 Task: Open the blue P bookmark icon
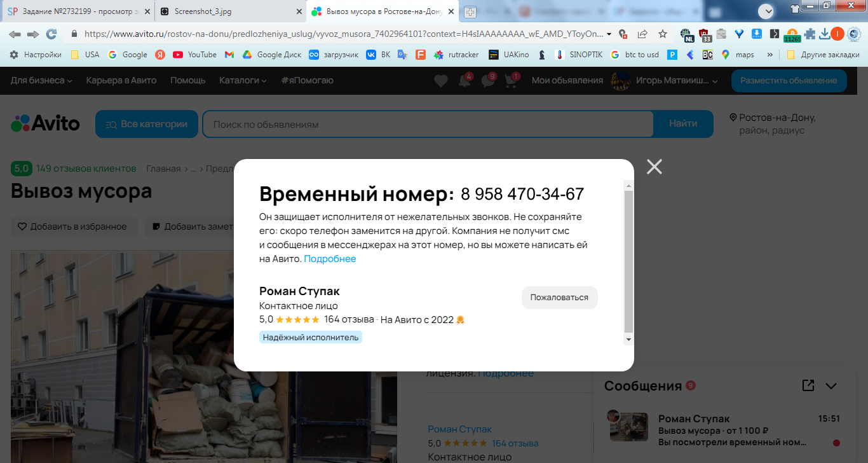click(672, 55)
